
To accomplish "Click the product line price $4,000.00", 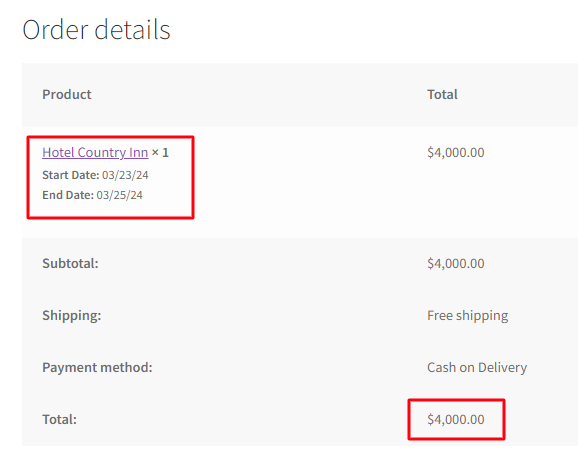I will (x=456, y=153).
